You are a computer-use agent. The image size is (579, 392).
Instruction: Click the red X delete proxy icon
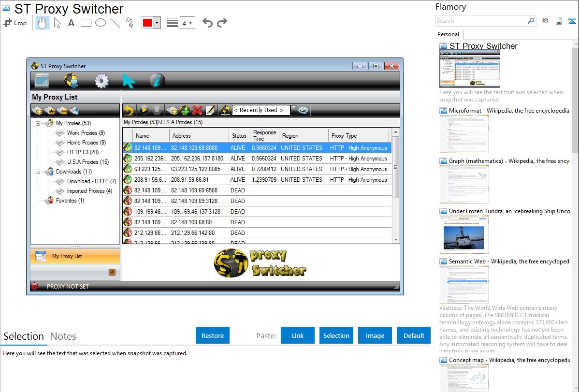(197, 110)
